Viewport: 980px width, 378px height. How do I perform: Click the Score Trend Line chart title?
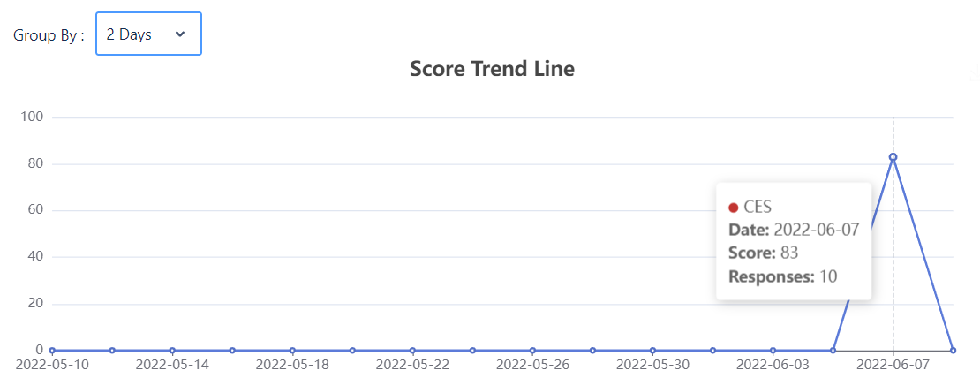point(492,68)
